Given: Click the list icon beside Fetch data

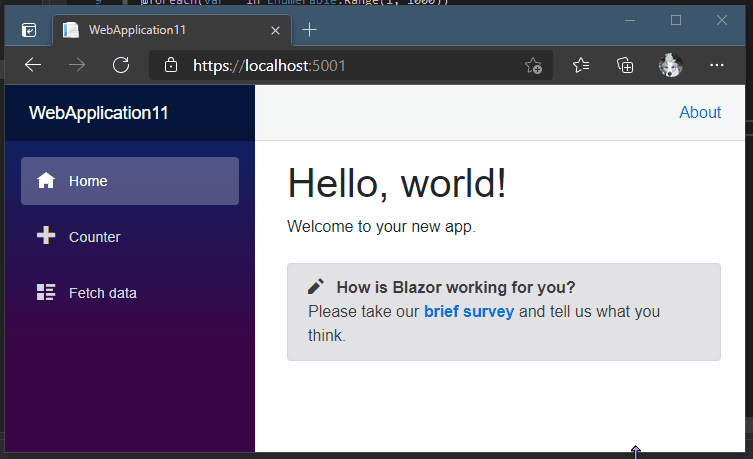Looking at the screenshot, I should coord(46,292).
